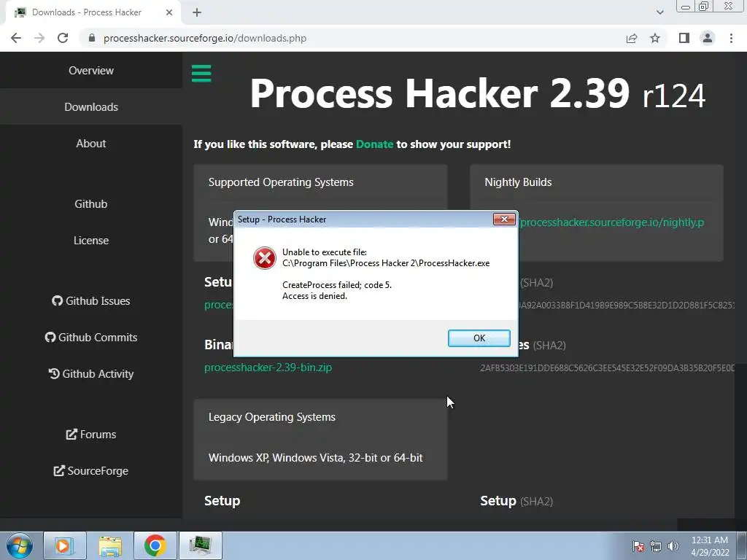Open the About sidebar page
Screen dimensions: 747x560
point(91,144)
